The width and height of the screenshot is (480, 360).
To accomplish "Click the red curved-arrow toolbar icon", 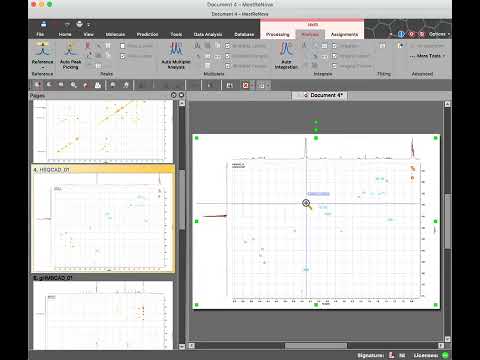I will point(85,85).
